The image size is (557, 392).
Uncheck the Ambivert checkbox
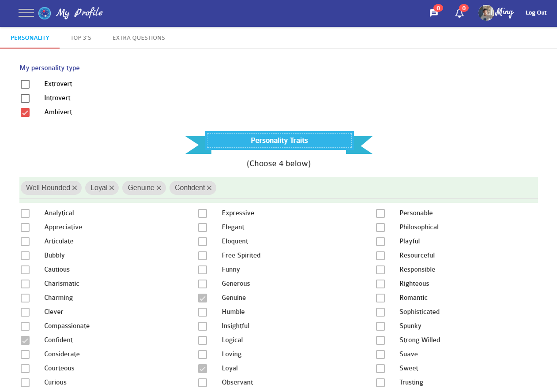(25, 112)
